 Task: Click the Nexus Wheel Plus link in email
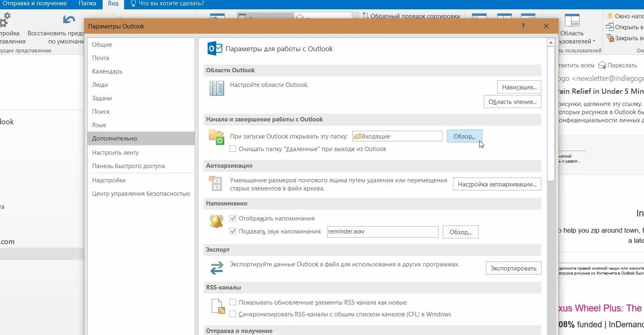[601, 308]
